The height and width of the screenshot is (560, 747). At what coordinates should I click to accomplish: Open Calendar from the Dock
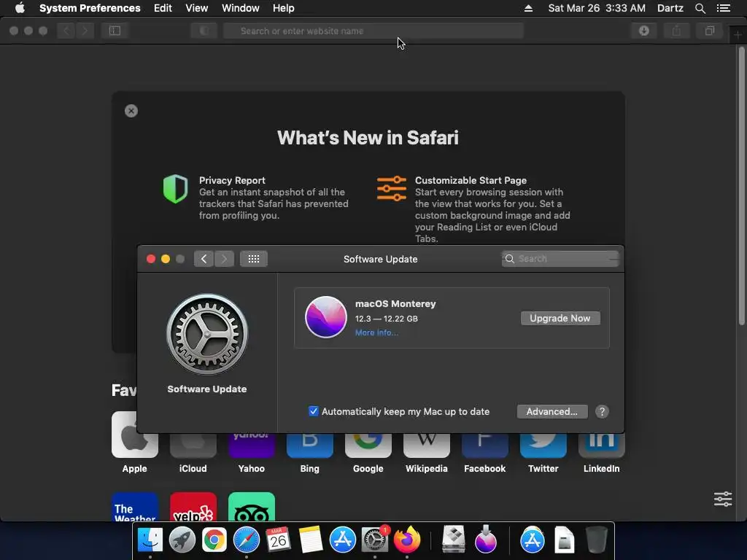[278, 540]
